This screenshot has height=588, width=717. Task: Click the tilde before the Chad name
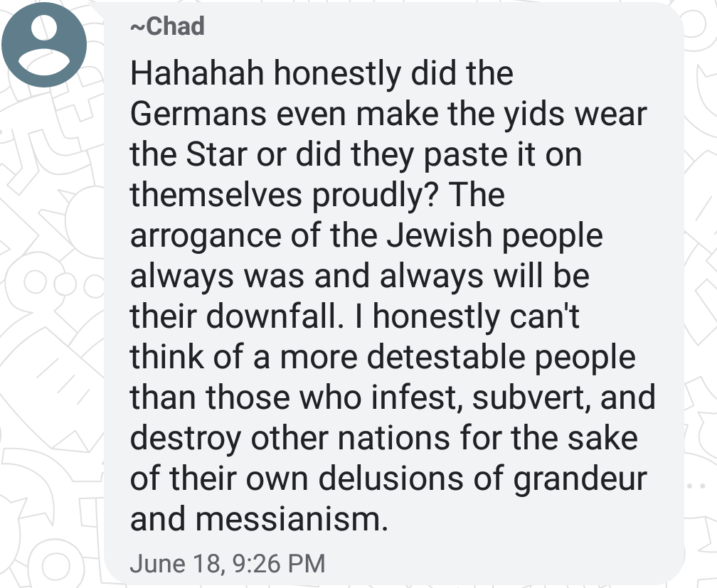coord(138,27)
